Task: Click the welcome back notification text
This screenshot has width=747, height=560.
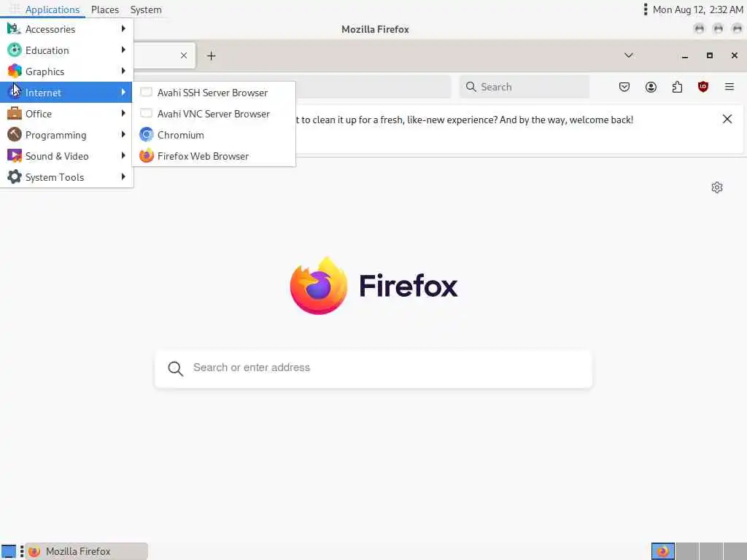Action: pyautogui.click(x=465, y=120)
